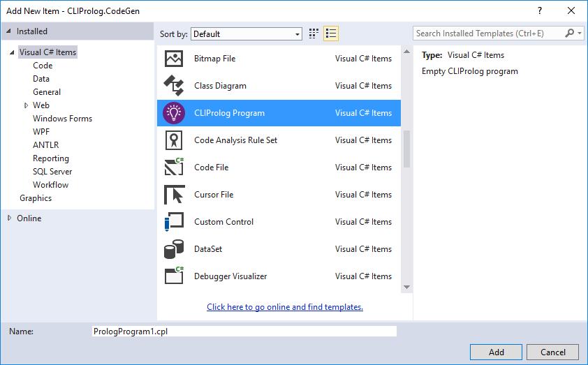588x365 pixels.
Task: Select the Windows Forms category
Action: click(63, 119)
